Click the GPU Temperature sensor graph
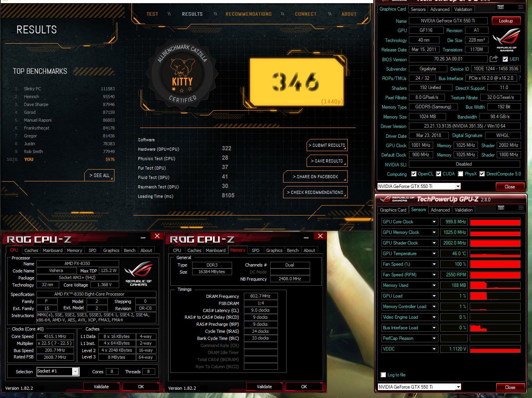 tap(495, 254)
